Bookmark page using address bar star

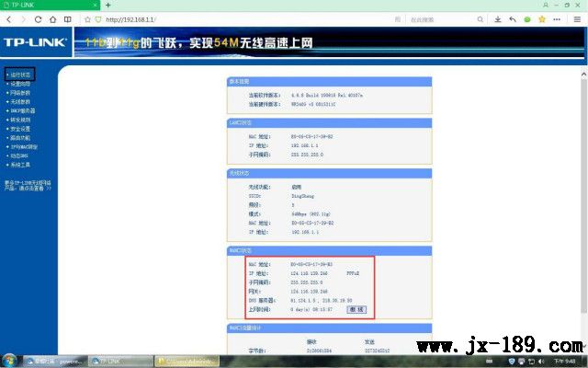tap(87, 19)
